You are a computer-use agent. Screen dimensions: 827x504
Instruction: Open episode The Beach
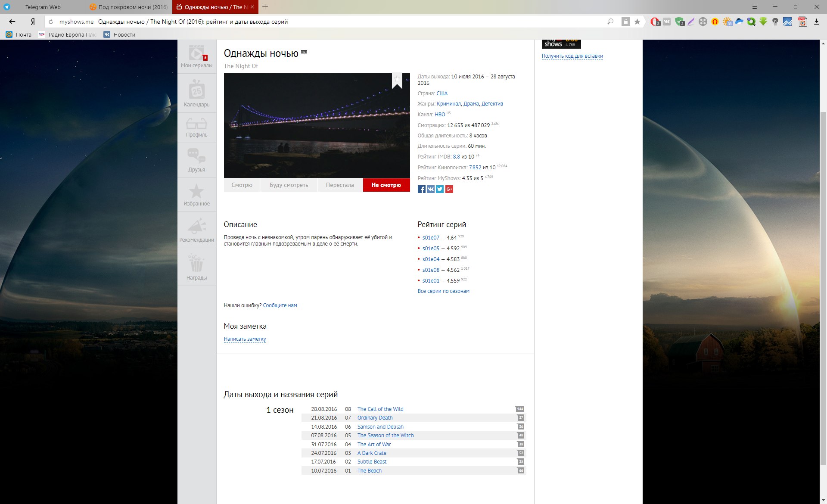370,471
